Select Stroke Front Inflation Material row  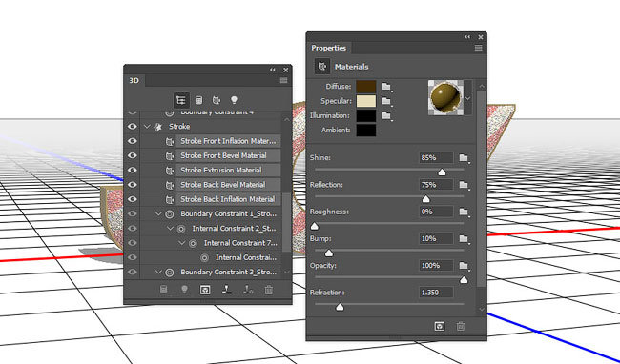click(x=228, y=141)
